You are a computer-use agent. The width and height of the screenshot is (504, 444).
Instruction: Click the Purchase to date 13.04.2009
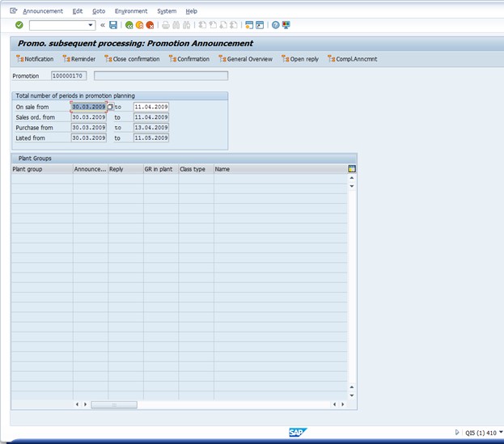pos(151,128)
